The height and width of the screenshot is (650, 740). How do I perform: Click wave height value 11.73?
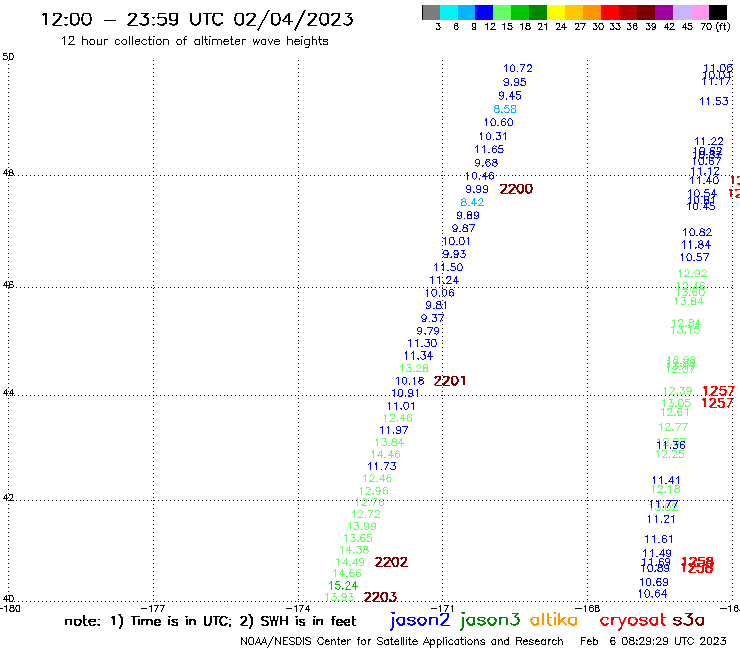(x=382, y=466)
